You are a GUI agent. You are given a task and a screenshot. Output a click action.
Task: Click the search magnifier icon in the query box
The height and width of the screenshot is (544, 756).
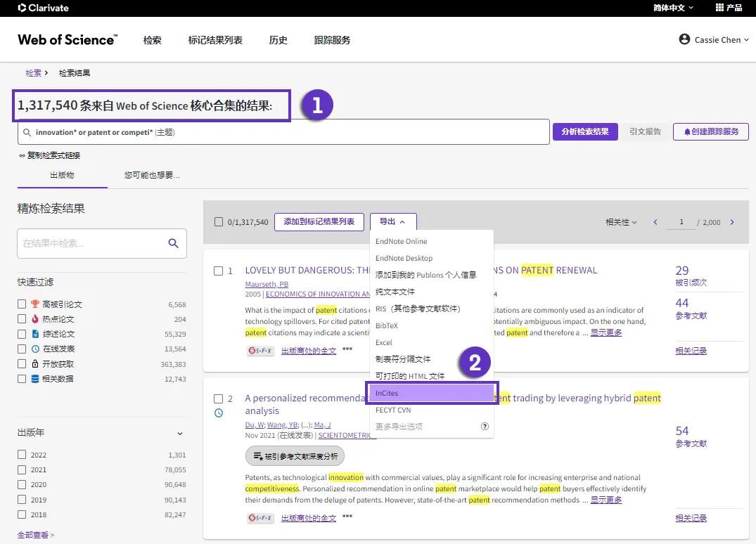coord(27,132)
